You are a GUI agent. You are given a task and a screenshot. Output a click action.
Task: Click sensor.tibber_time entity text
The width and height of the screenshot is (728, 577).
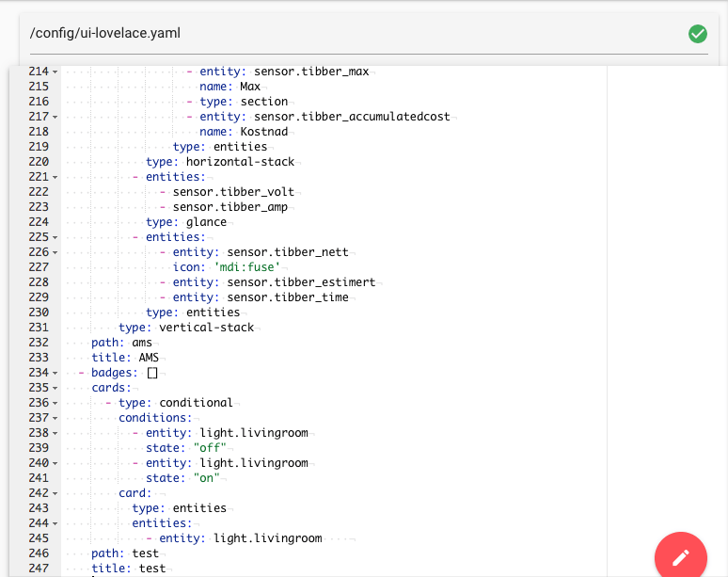coord(288,297)
